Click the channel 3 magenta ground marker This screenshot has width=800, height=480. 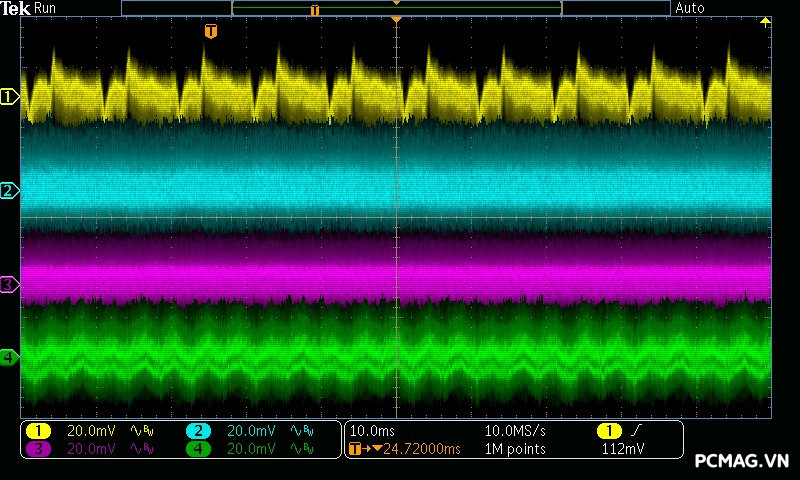tap(9, 285)
